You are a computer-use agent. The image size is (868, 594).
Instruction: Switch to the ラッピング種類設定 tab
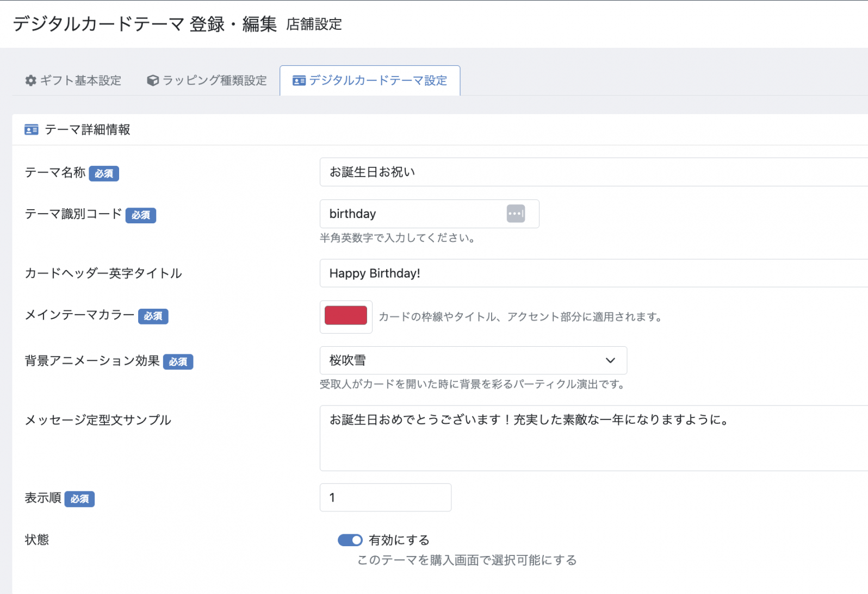point(207,80)
